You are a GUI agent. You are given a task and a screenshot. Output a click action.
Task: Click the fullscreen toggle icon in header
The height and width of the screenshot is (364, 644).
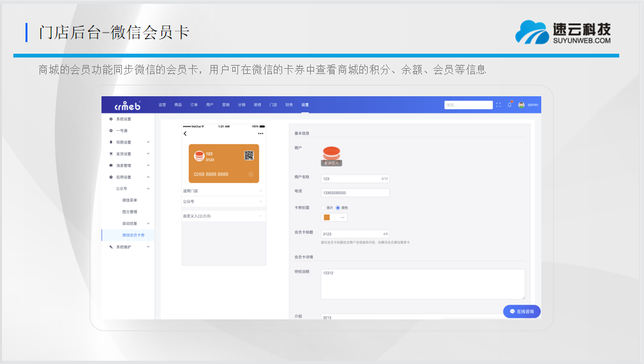[498, 105]
